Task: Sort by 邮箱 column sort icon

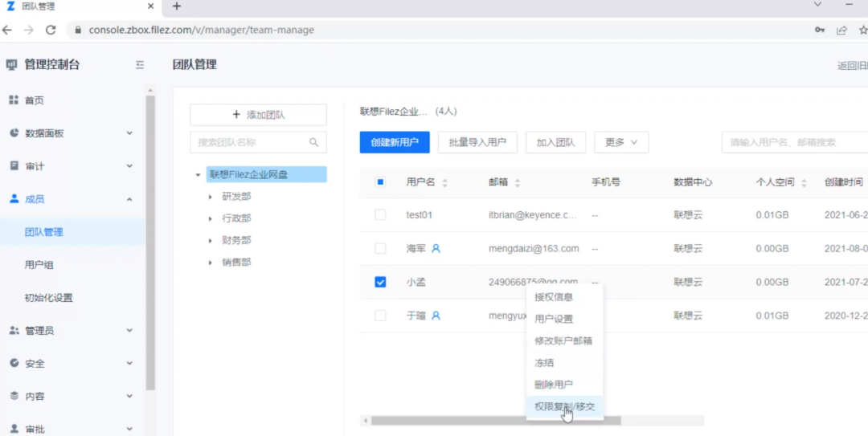Action: pyautogui.click(x=518, y=182)
